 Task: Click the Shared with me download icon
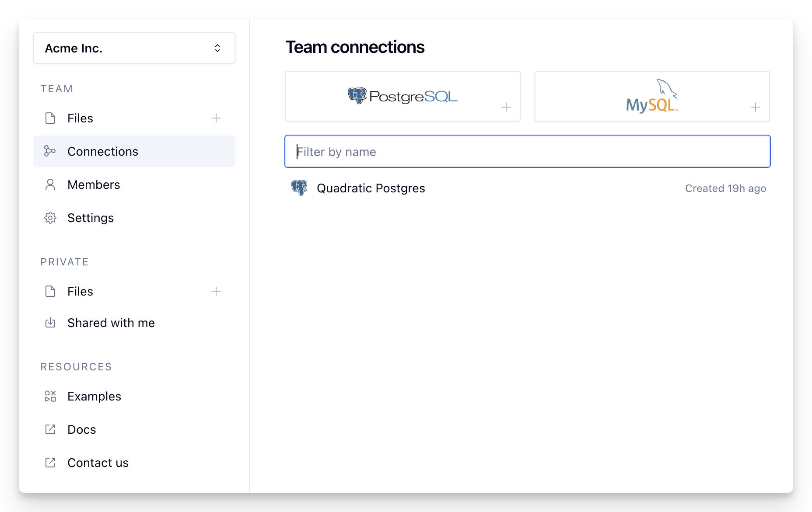click(50, 323)
